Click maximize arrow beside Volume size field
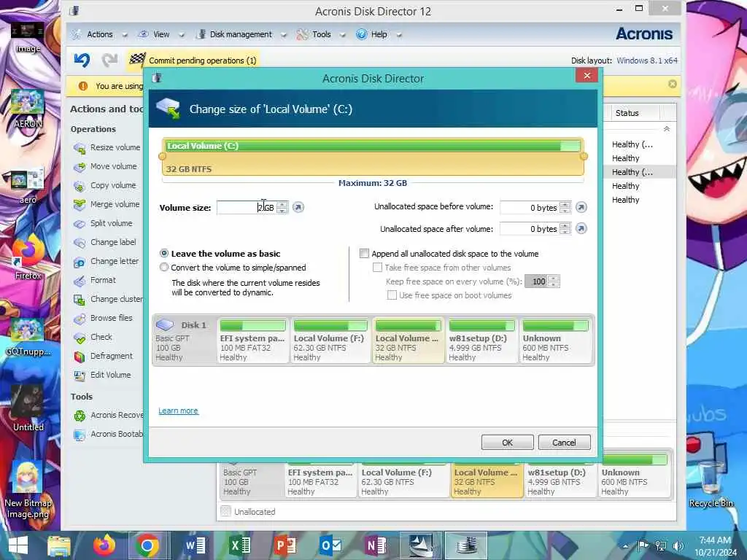 coord(298,207)
